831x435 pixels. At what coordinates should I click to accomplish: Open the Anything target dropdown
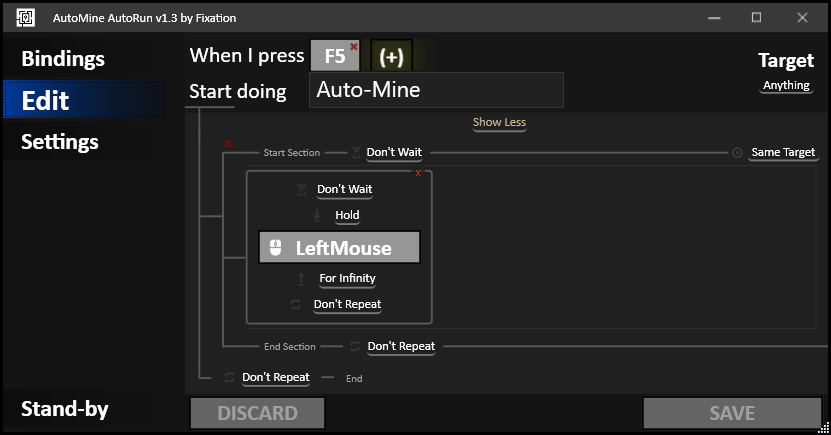coord(786,85)
